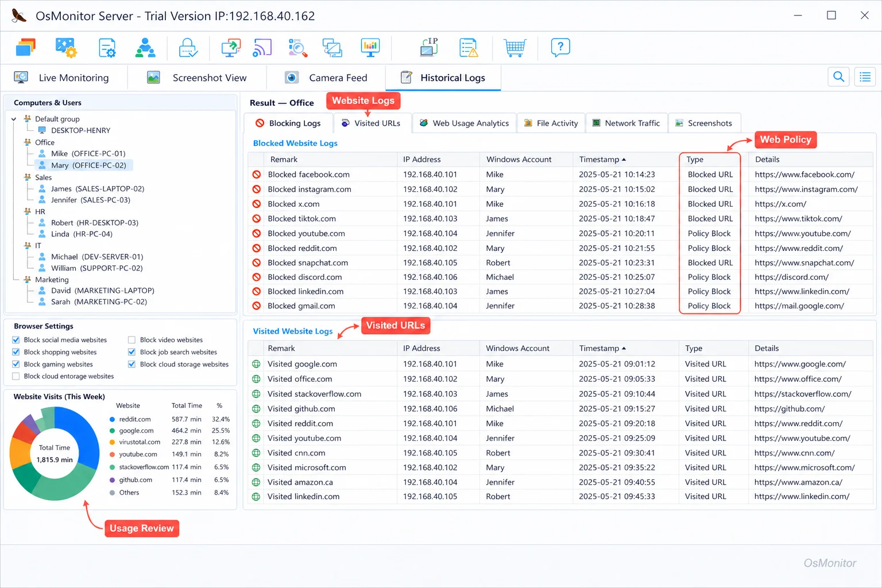This screenshot has height=588, width=882.
Task: Open the user groups toolbar icon
Action: [x=145, y=48]
